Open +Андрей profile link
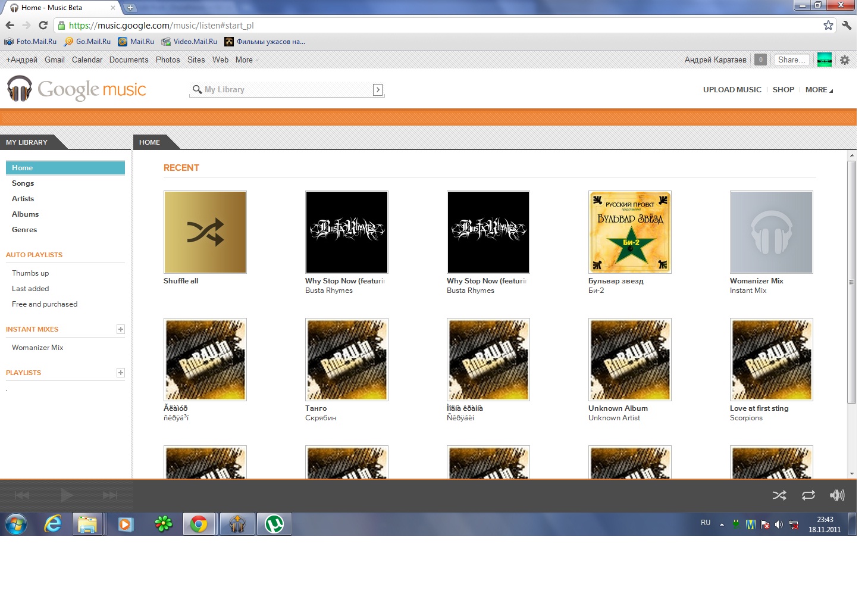Image resolution: width=868 pixels, height=612 pixels. pos(21,60)
